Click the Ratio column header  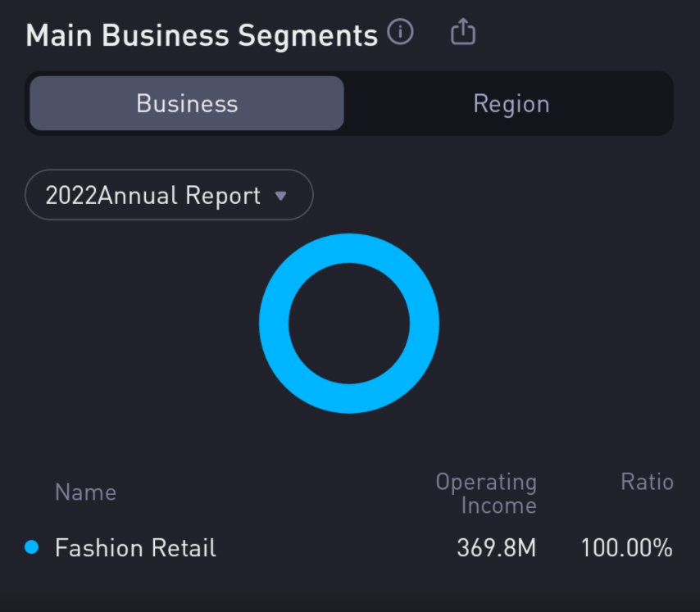coord(647,483)
